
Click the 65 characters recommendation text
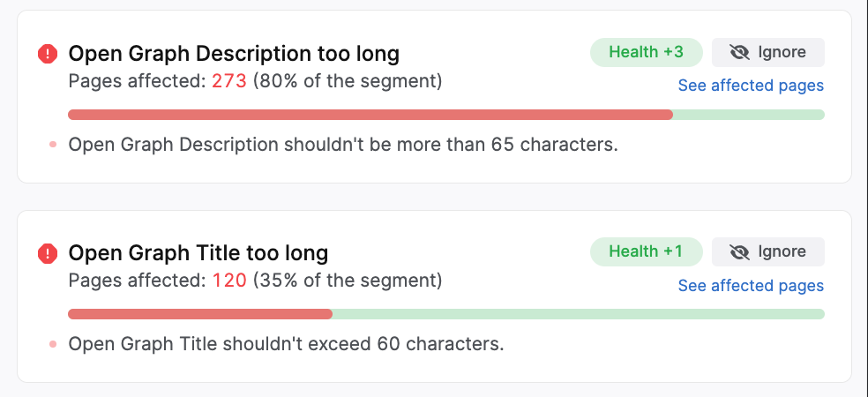point(343,145)
